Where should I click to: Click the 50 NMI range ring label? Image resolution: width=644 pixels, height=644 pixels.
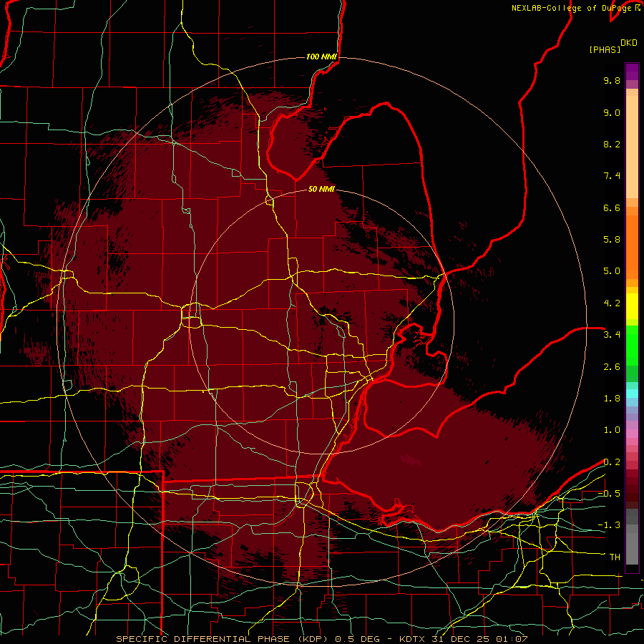[321, 189]
